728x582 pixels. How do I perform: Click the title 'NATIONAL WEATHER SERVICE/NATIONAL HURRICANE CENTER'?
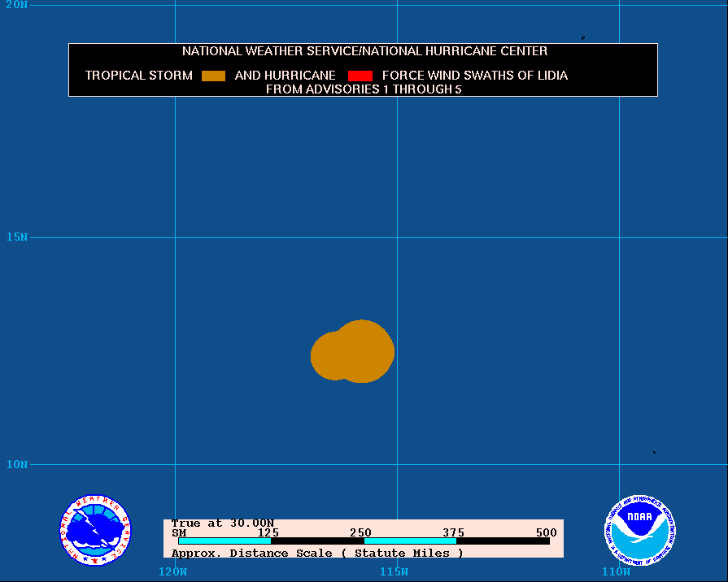[364, 51]
